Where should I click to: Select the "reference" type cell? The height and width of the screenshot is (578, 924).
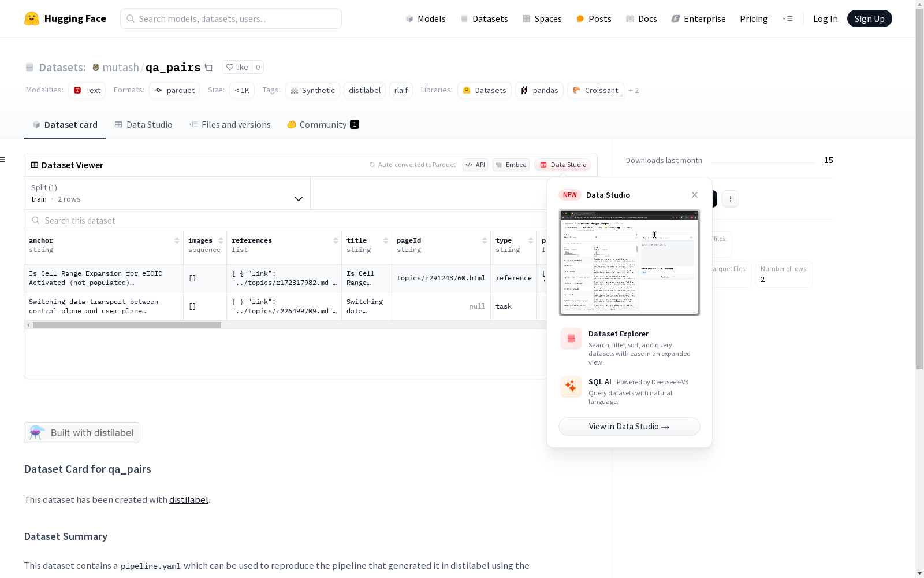(x=514, y=278)
